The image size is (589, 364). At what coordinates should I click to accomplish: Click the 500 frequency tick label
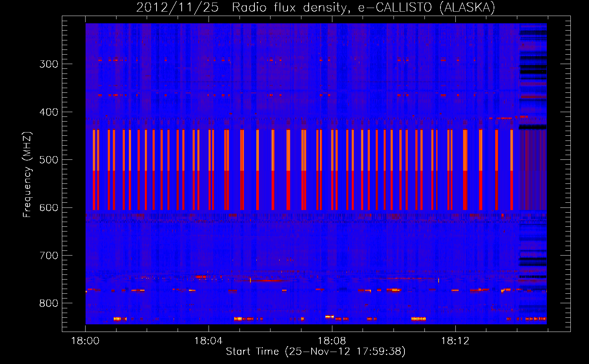[x=49, y=160]
